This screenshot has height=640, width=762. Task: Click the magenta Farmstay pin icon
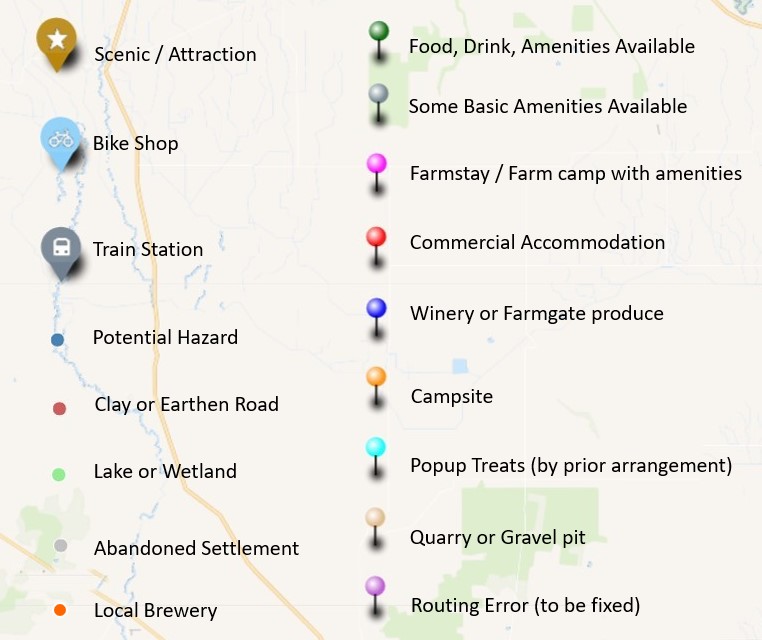coord(377,164)
